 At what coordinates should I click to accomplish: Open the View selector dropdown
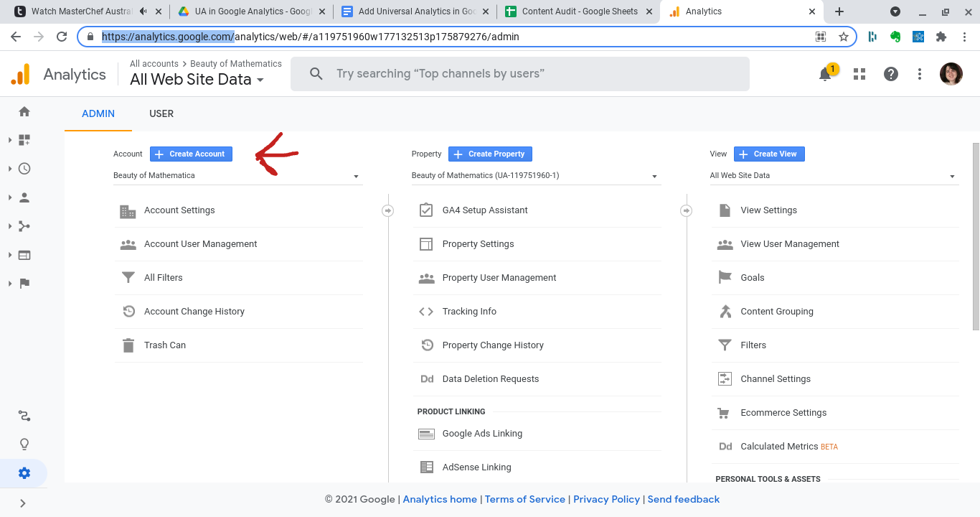point(834,176)
